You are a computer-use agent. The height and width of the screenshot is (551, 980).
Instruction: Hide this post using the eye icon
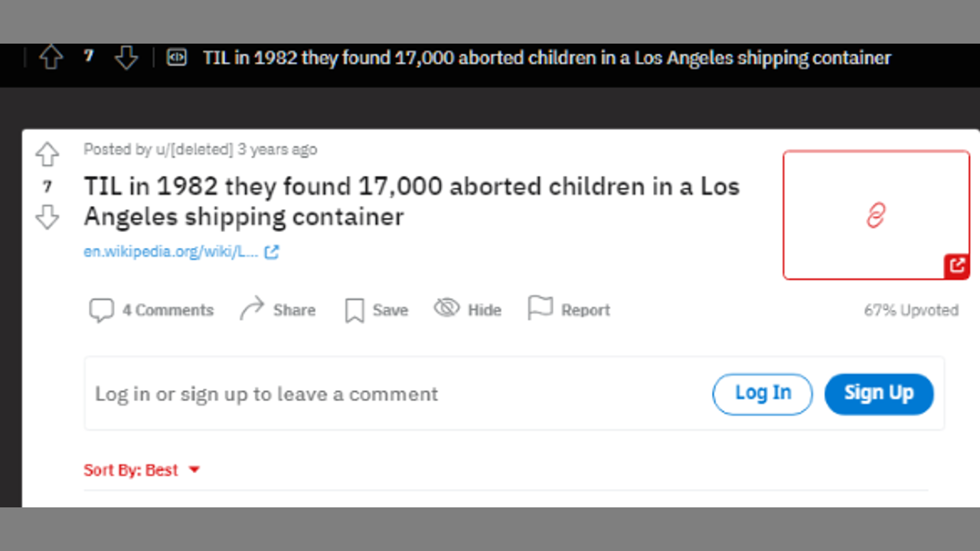coord(468,310)
